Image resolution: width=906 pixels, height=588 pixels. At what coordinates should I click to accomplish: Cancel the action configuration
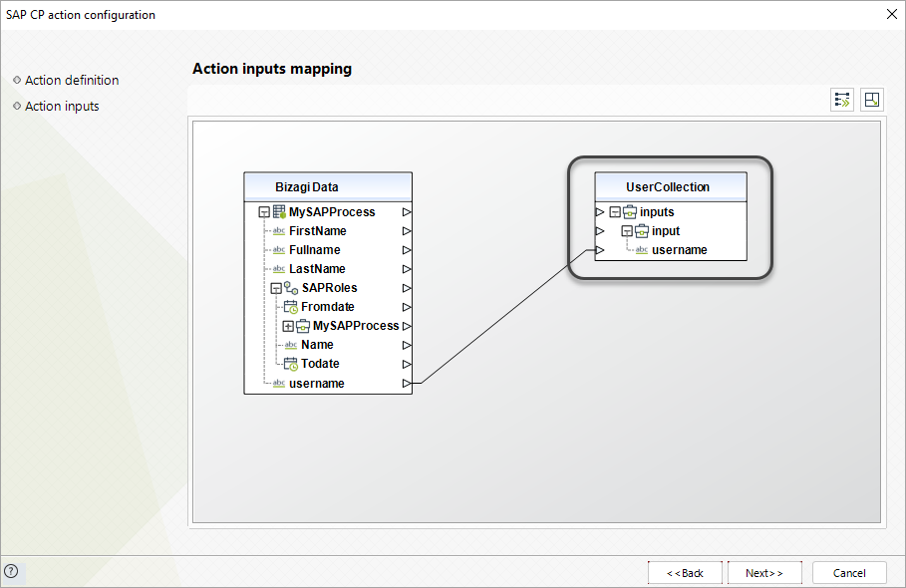coord(849,573)
